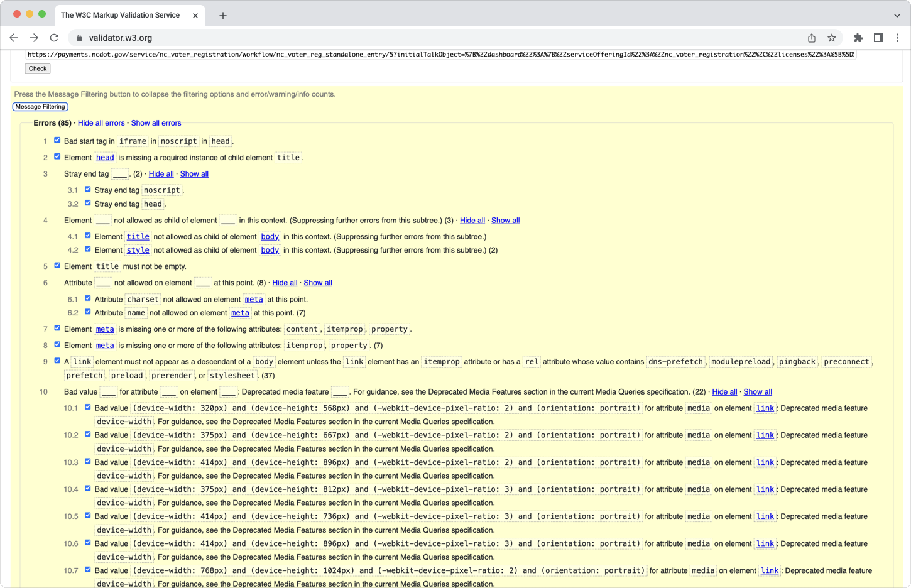Image resolution: width=911 pixels, height=588 pixels.
Task: Reload the validator page
Action: (x=54, y=38)
